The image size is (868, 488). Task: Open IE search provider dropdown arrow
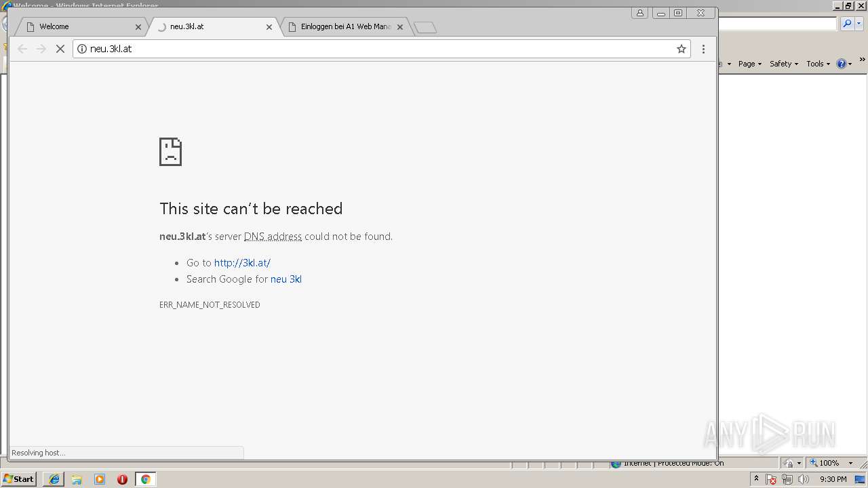point(859,24)
